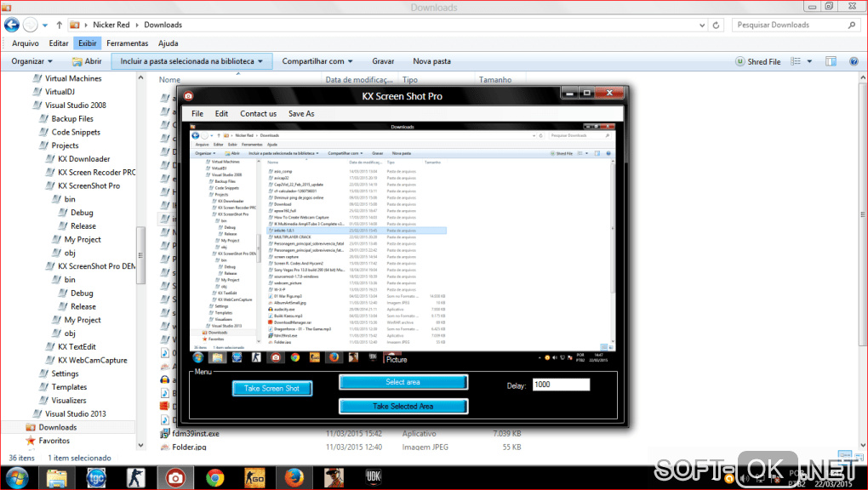Click Gravar toolbar button

[383, 61]
